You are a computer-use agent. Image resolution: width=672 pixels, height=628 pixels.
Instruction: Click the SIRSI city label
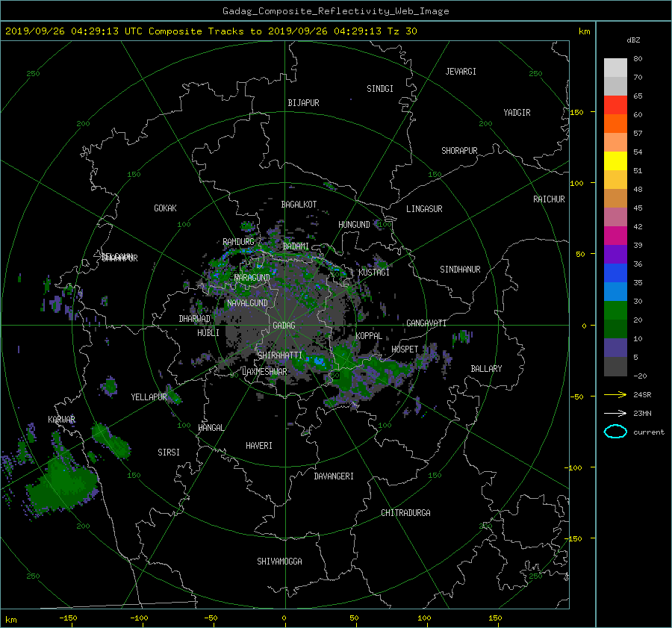tap(169, 453)
